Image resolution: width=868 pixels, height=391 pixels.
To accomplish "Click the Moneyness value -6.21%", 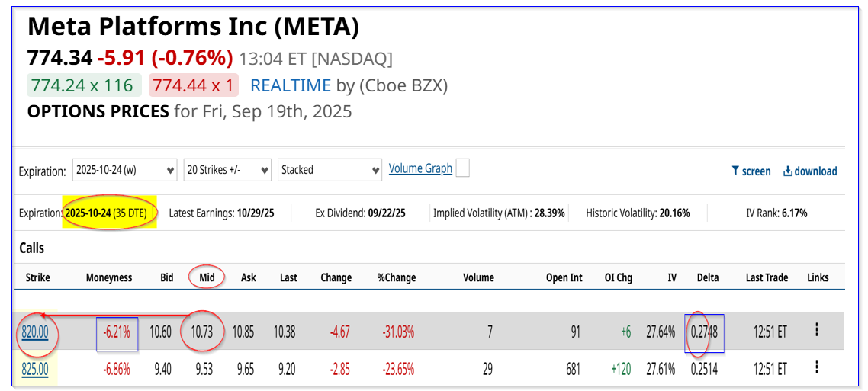I will (x=116, y=332).
